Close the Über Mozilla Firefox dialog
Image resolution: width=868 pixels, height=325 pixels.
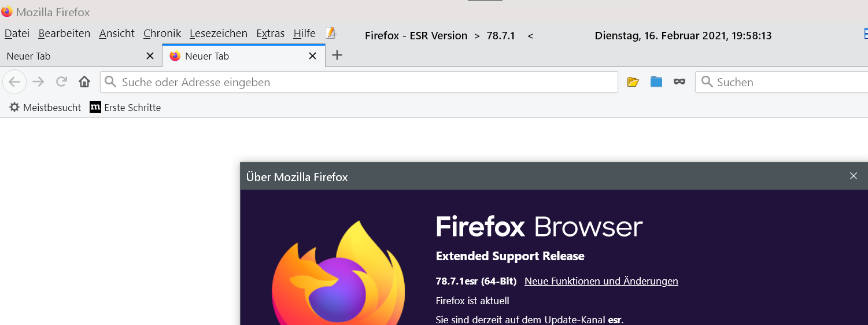854,176
